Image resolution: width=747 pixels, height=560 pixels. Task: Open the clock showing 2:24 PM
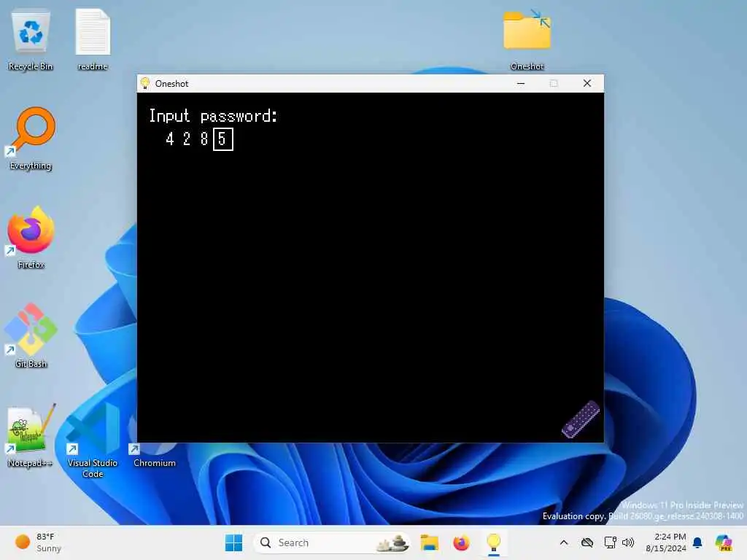point(665,542)
